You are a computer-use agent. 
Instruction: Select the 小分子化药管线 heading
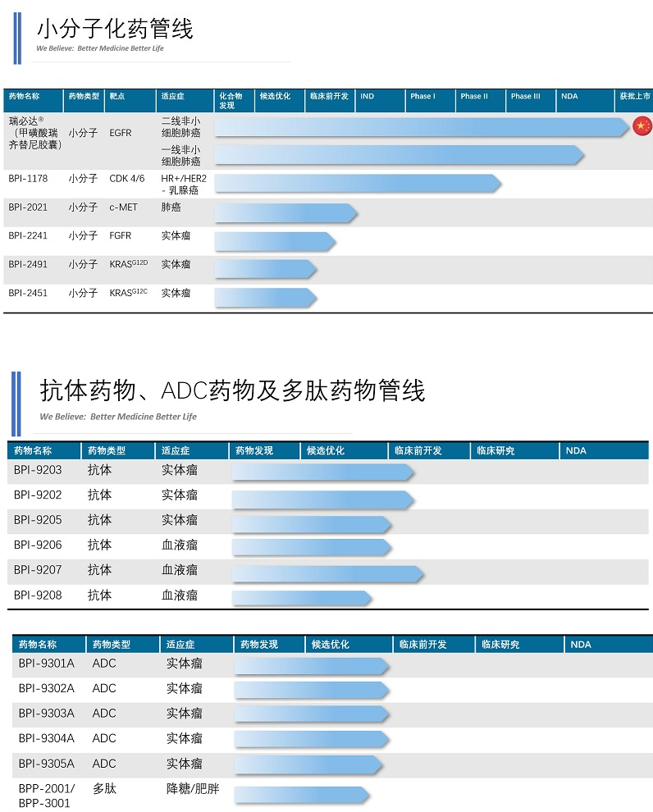tap(115, 29)
